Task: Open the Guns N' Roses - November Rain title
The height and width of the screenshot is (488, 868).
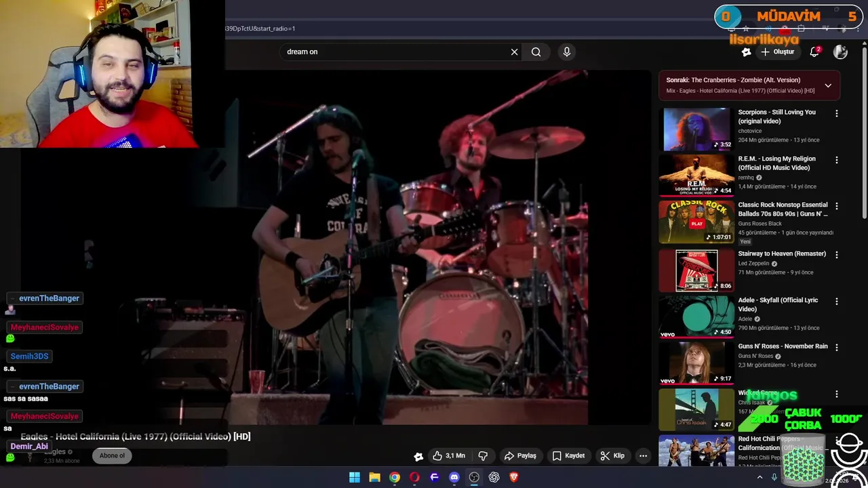Action: pyautogui.click(x=783, y=346)
